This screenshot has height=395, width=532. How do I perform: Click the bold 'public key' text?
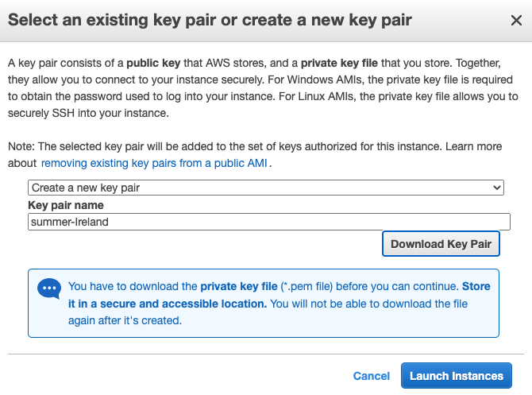tap(153, 63)
